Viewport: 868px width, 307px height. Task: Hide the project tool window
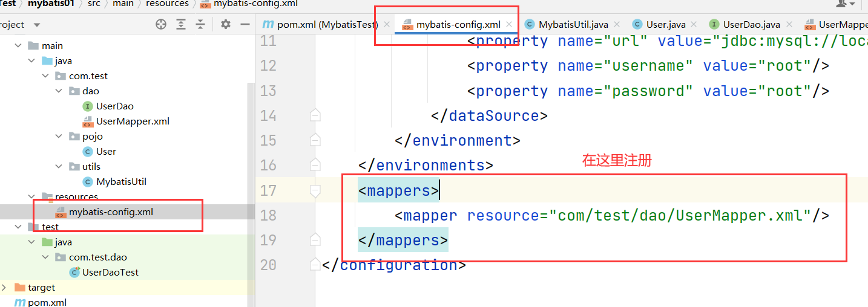coord(245,24)
